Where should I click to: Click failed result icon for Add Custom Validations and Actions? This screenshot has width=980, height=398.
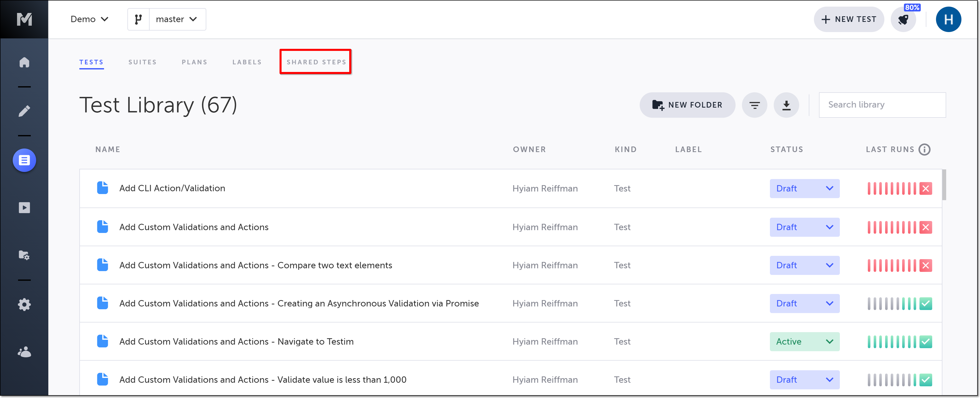926,227
